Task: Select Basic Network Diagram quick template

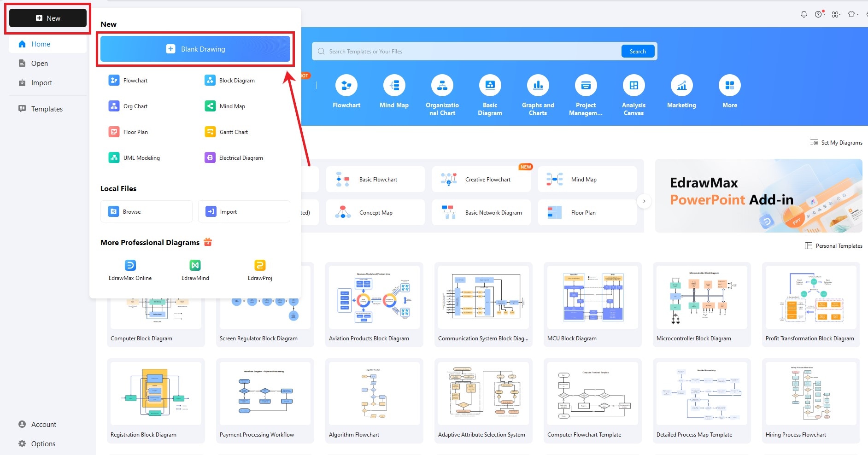Action: 481,212
